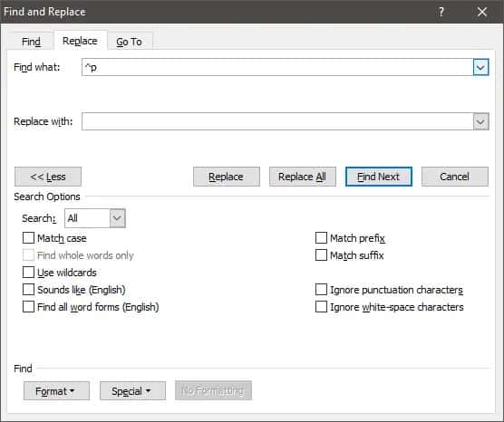This screenshot has height=422, width=504.
Task: Enable the Match prefix checkbox
Action: coord(321,238)
